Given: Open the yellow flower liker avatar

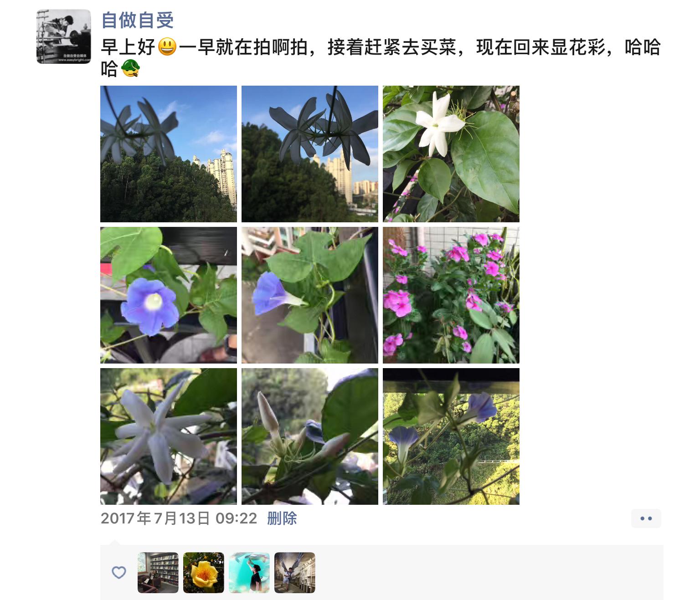Looking at the screenshot, I should [x=204, y=573].
